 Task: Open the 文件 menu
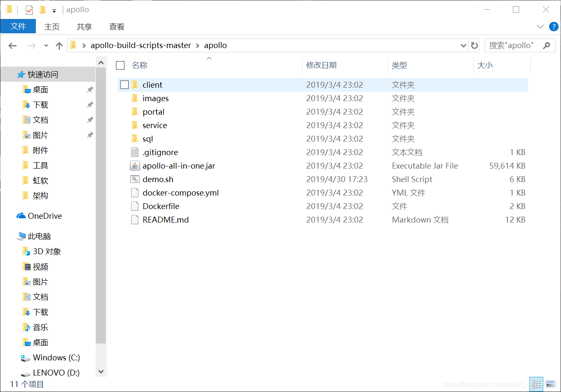[x=18, y=26]
